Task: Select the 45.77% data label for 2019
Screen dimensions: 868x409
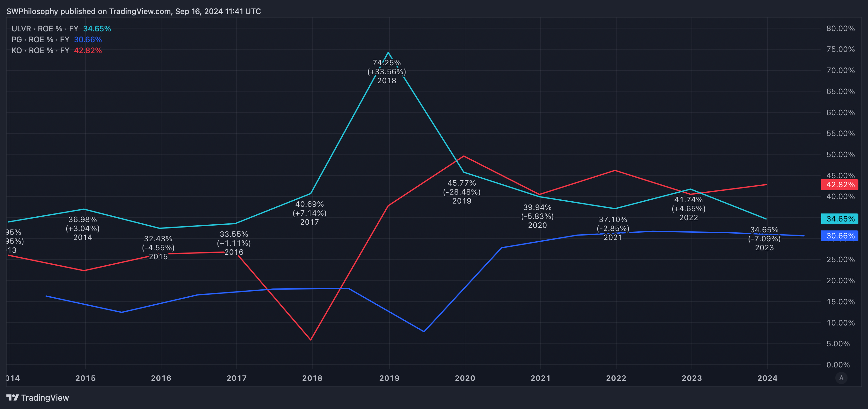Action: coord(462,183)
